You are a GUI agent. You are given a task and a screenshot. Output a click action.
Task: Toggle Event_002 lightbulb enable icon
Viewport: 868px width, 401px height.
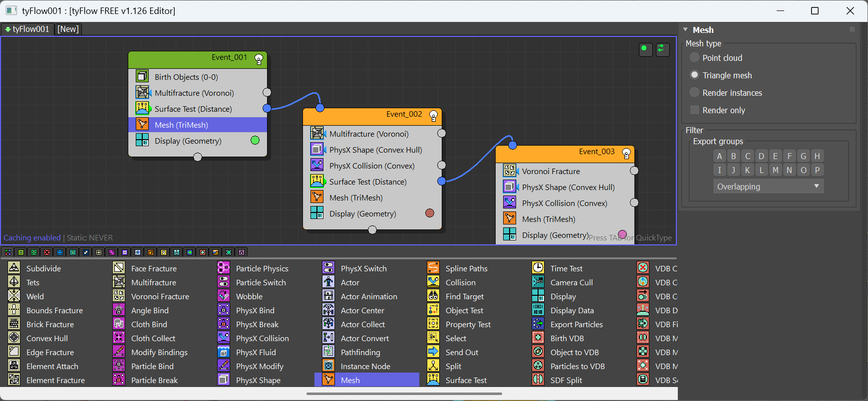(433, 116)
